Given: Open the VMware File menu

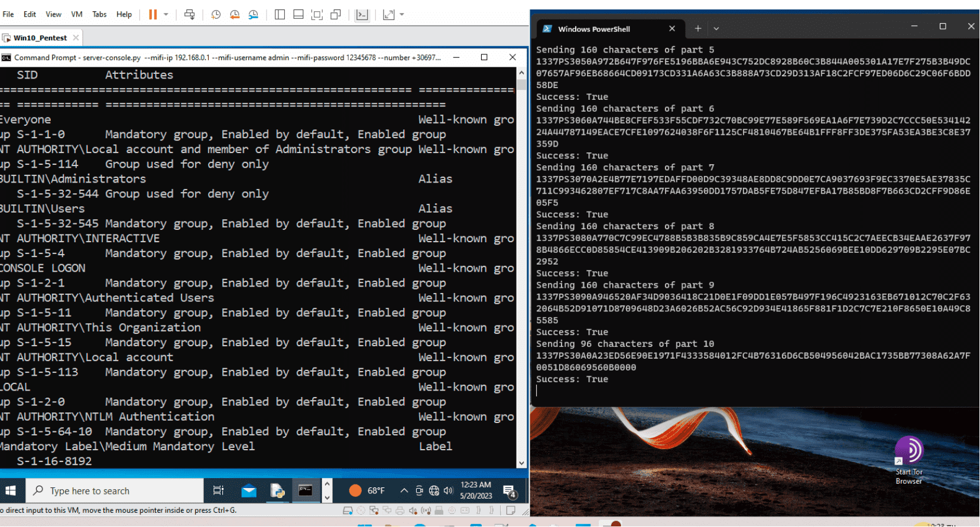Looking at the screenshot, I should point(8,14).
